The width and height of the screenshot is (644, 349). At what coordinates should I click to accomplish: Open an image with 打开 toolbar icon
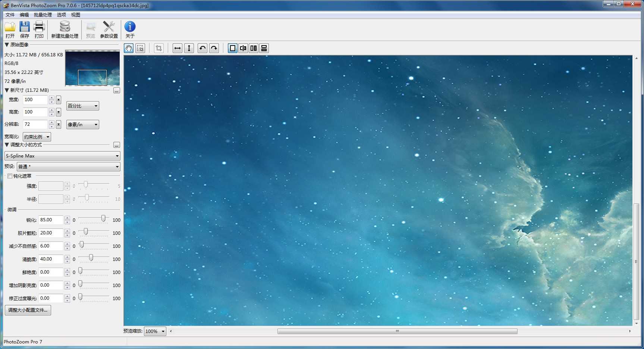pos(10,29)
